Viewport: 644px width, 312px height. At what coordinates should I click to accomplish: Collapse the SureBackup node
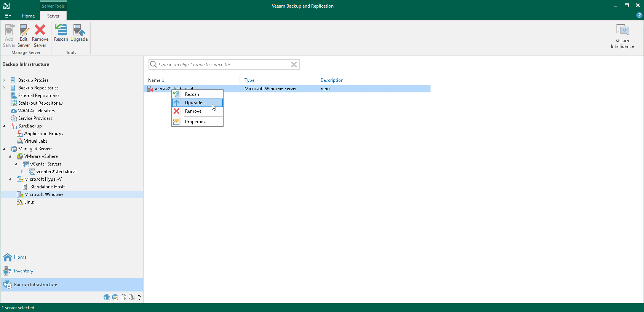click(4, 126)
